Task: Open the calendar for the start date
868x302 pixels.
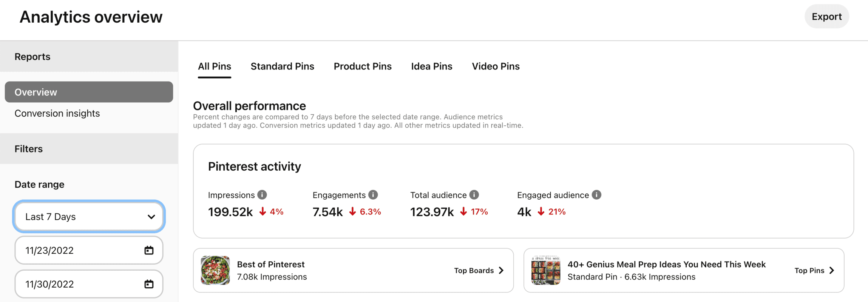Action: (149, 250)
